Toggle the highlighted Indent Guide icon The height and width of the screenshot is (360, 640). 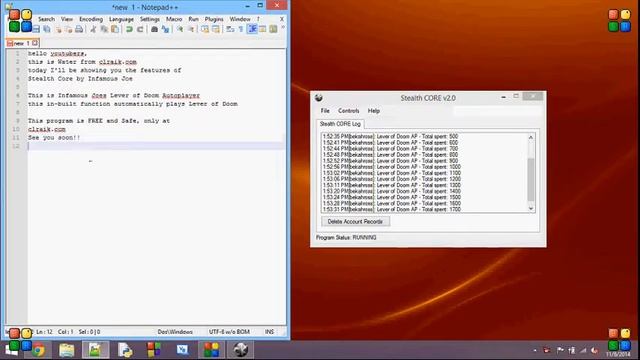[x=252, y=29]
